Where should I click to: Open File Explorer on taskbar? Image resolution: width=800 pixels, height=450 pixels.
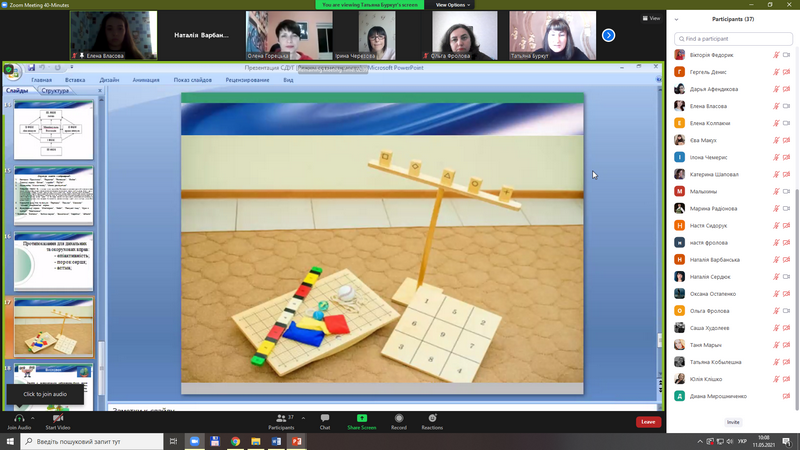[256, 441]
